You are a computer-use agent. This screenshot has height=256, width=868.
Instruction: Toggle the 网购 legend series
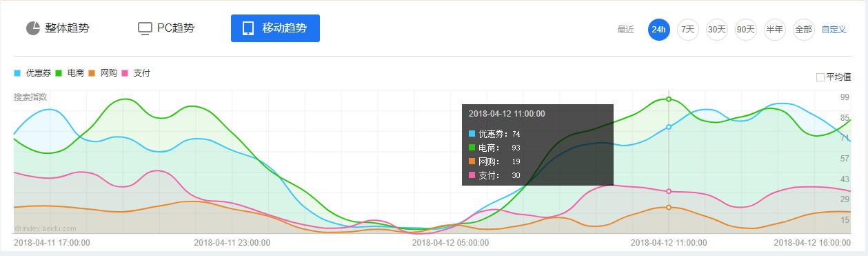point(103,72)
